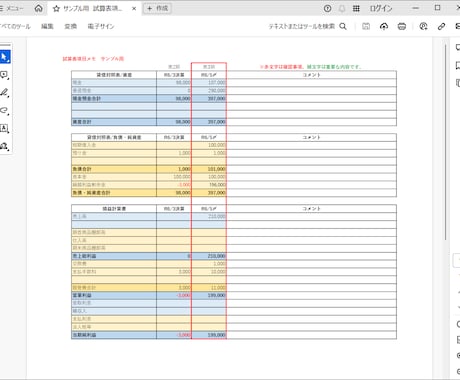
Task: Click the 負債合計 row label
Action: pos(82,169)
